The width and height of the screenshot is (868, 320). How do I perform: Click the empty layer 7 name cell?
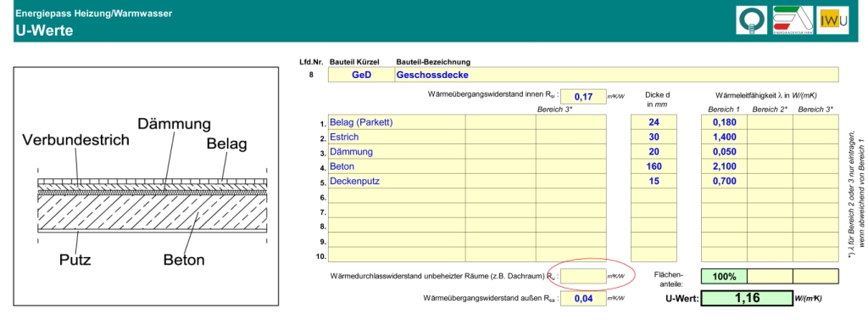[x=397, y=211]
